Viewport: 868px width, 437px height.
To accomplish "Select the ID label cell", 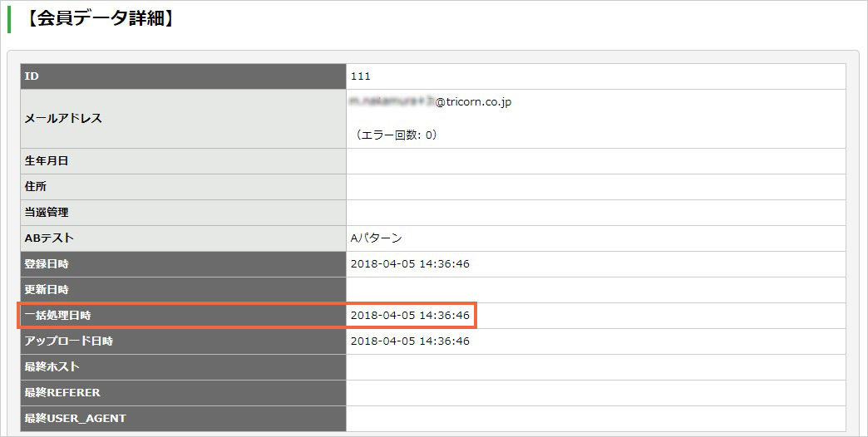I will (x=183, y=76).
